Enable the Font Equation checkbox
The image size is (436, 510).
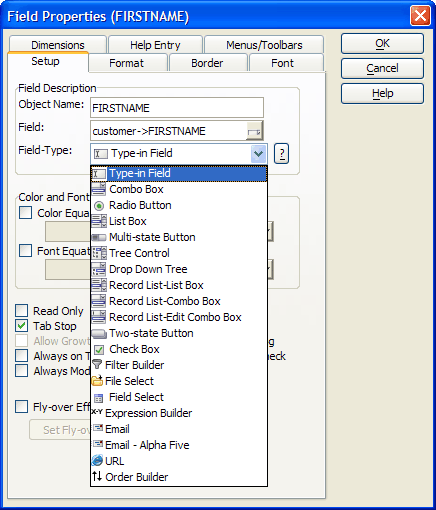[x=26, y=251]
